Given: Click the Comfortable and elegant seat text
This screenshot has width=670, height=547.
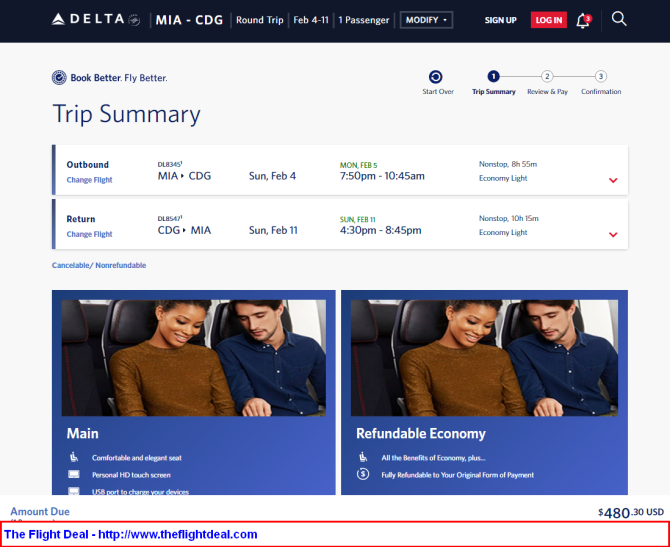Looking at the screenshot, I should click(x=137, y=458).
